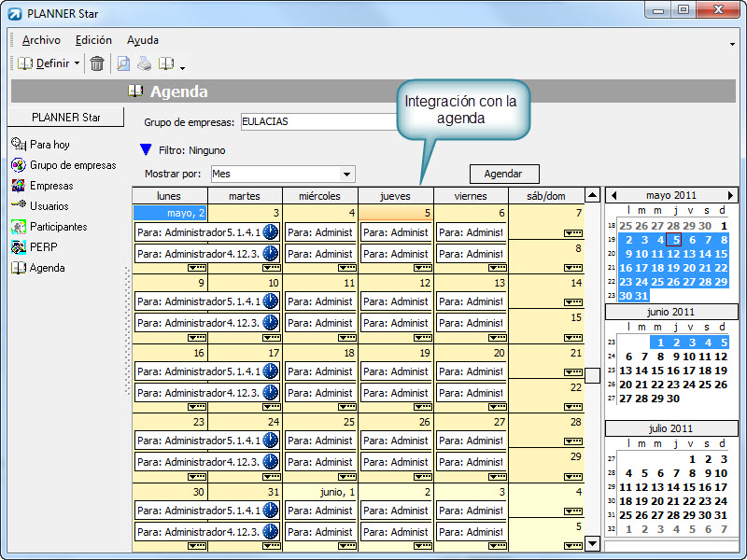This screenshot has height=560, width=747.
Task: Select Grupo de empresas sidebar item
Action: pyautogui.click(x=72, y=165)
